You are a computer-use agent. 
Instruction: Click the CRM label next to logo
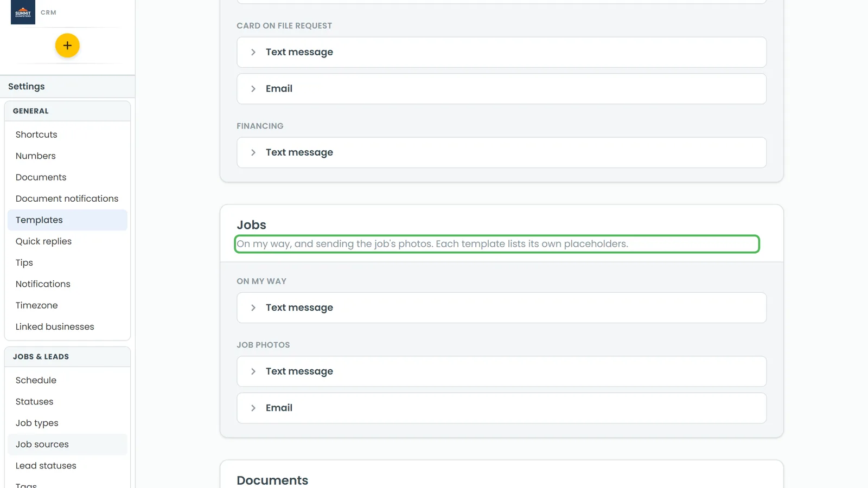48,12
